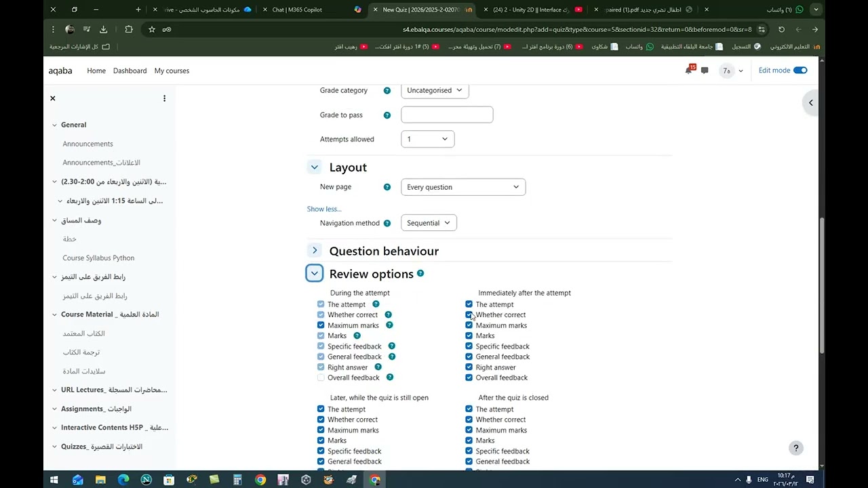Screen dimensions: 868x488
Task: Open the browser extensions puzzle icon
Action: pyautogui.click(x=129, y=29)
